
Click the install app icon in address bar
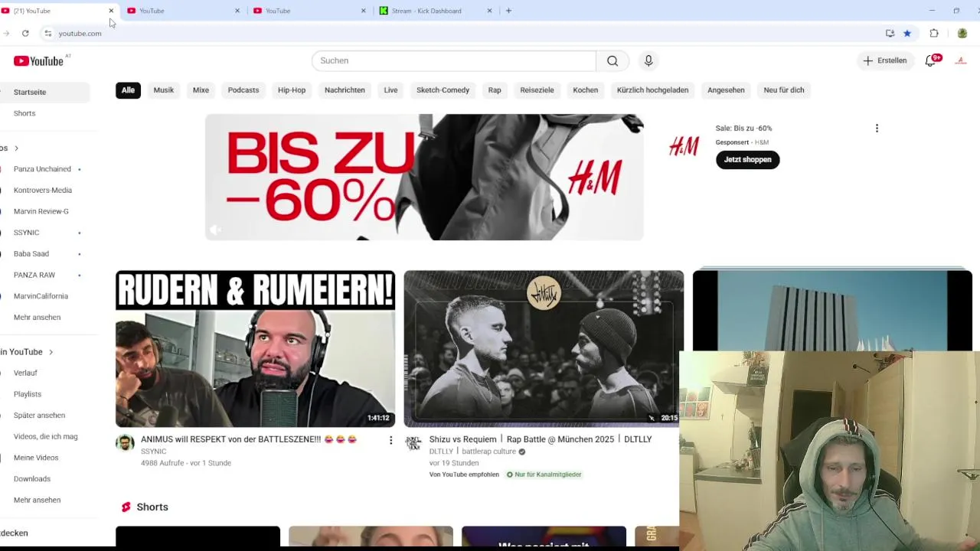pos(890,33)
